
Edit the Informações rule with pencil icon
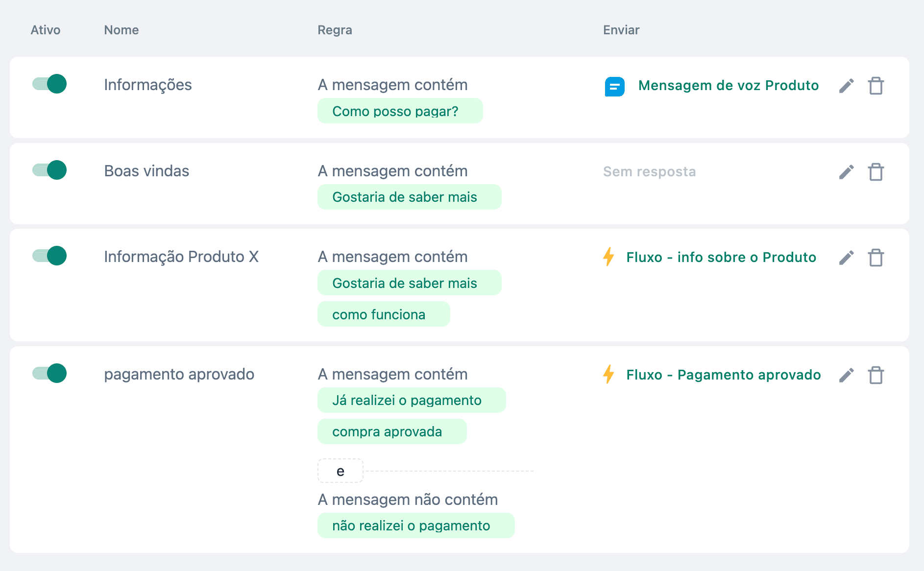click(846, 86)
